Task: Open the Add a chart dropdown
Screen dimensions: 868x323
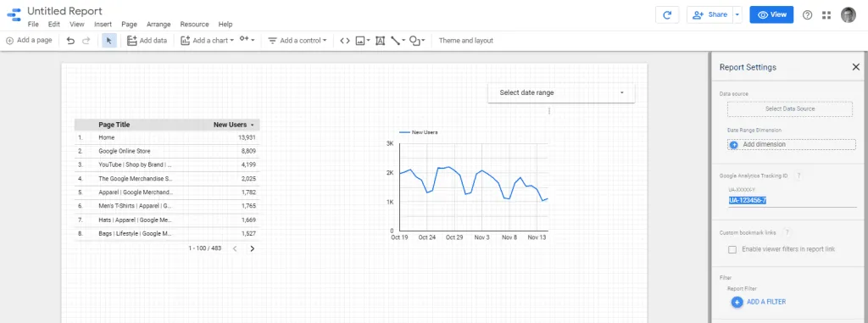Action: point(207,41)
